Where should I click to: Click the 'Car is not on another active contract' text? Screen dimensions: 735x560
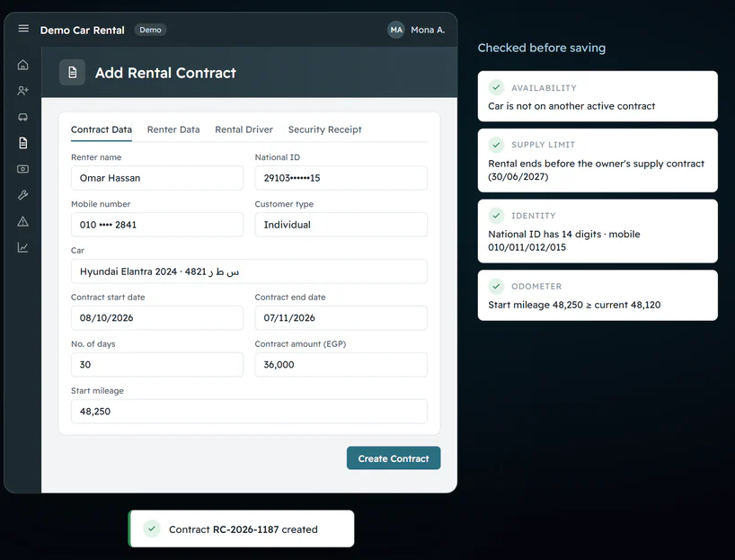click(x=571, y=106)
